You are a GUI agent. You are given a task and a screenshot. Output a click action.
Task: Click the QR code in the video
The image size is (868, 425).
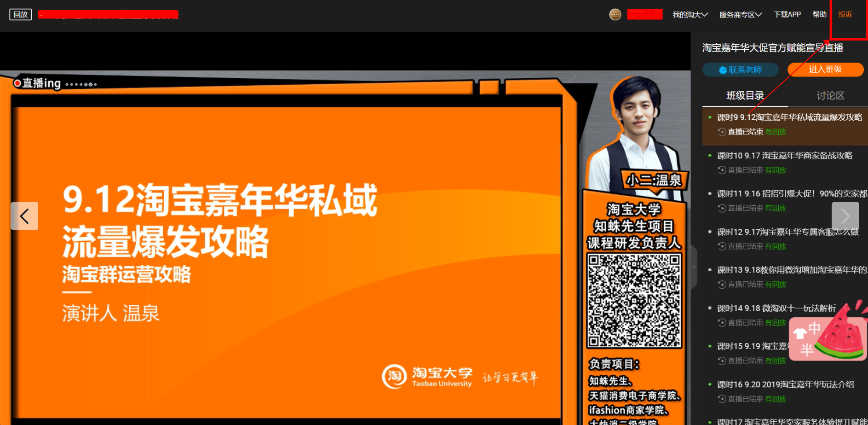click(634, 301)
